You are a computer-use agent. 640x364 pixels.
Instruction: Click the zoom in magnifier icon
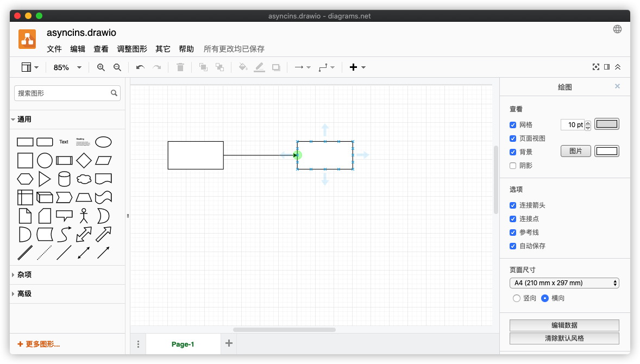coord(101,67)
